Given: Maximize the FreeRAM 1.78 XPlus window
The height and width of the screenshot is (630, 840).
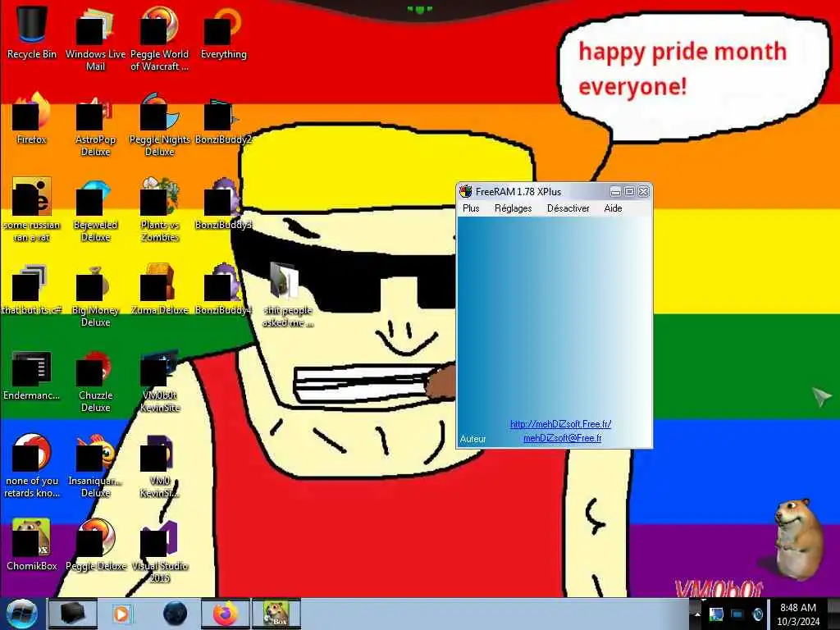Looking at the screenshot, I should click(x=629, y=191).
